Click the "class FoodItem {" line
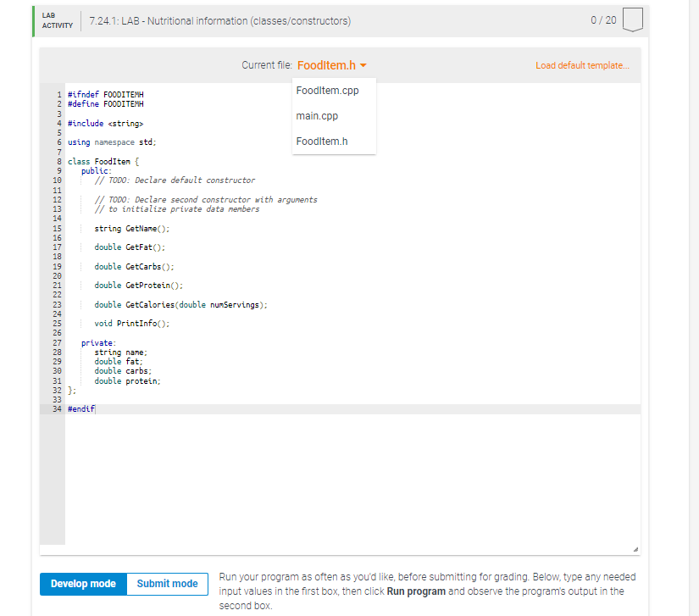 point(103,161)
